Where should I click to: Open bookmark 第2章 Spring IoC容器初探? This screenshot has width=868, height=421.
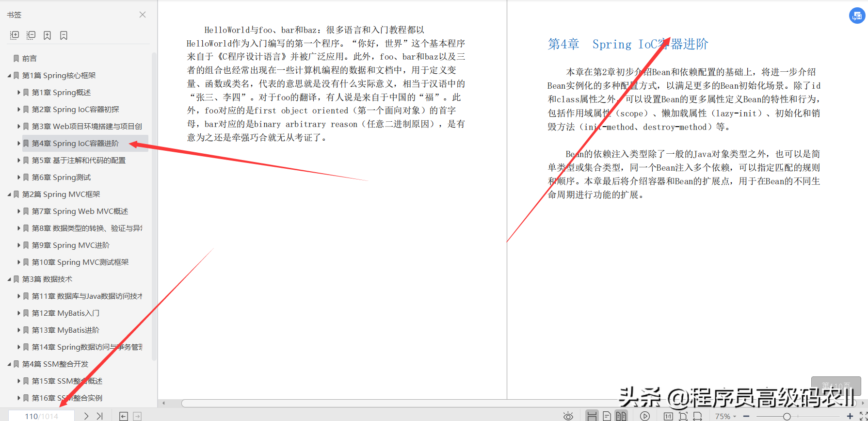click(75, 109)
